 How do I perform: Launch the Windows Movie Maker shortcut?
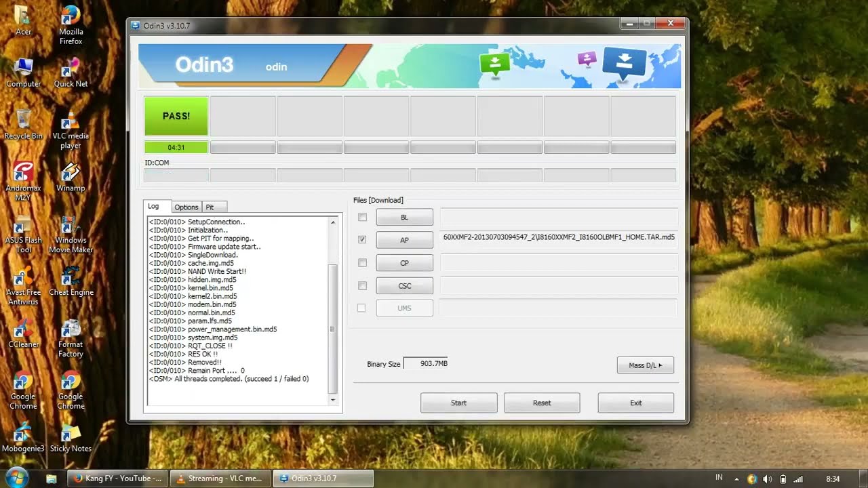tap(71, 234)
